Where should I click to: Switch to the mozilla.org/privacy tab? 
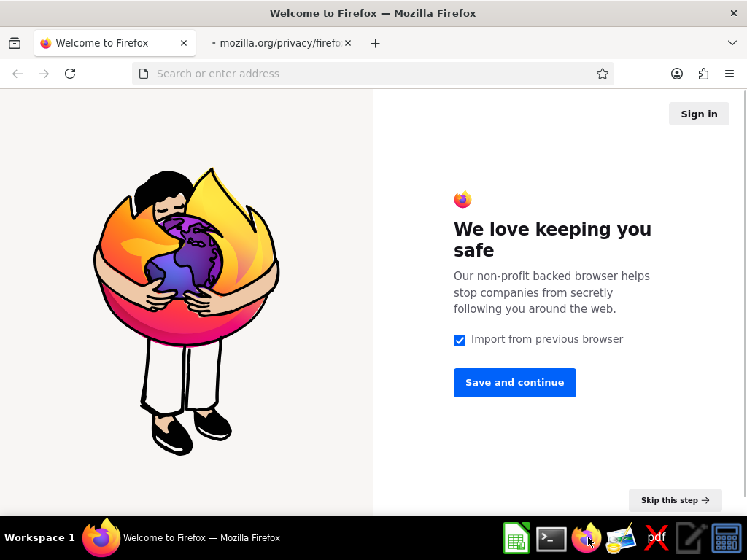[281, 43]
